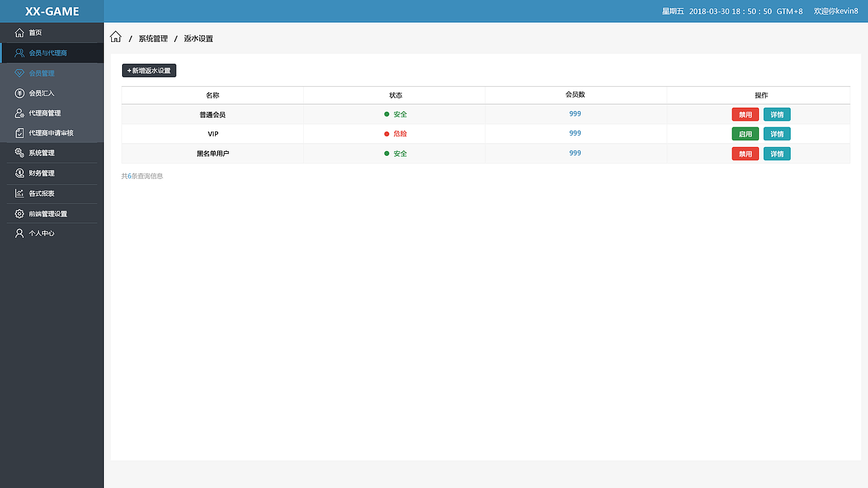This screenshot has width=868, height=488.
Task: Click the 个人中心 person icon
Action: click(x=20, y=233)
